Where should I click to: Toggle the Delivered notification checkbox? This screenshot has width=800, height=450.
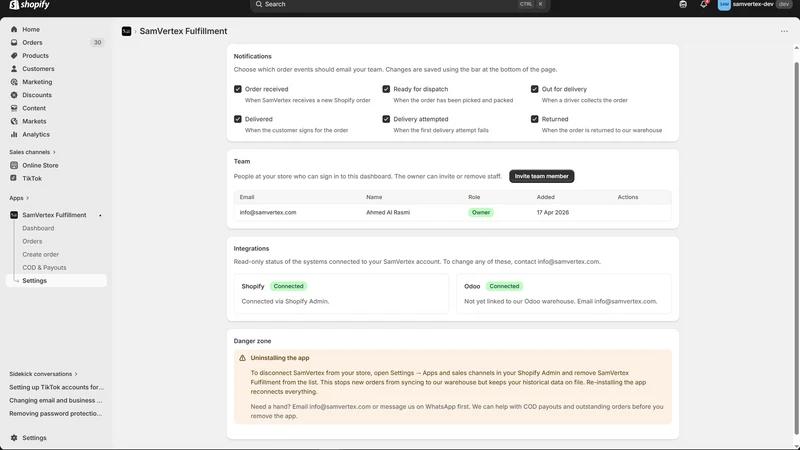tap(238, 119)
